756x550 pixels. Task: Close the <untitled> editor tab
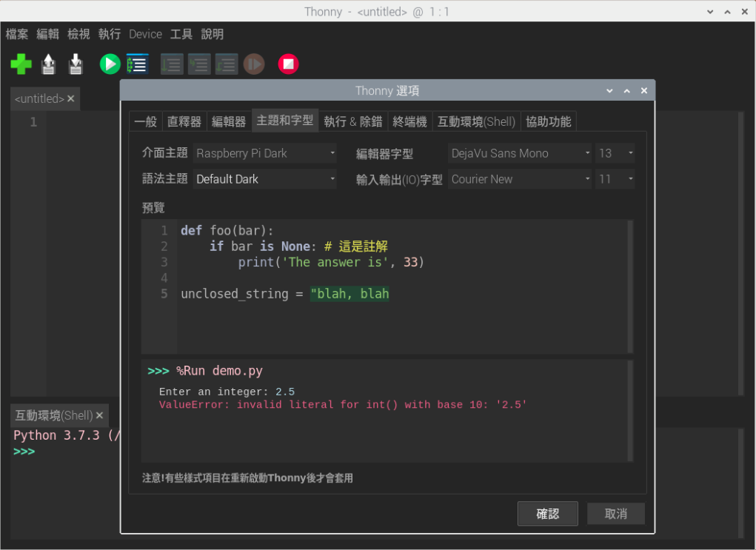[x=71, y=98]
